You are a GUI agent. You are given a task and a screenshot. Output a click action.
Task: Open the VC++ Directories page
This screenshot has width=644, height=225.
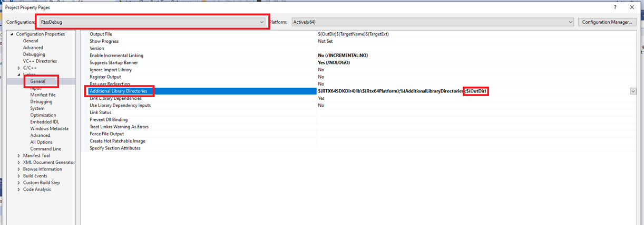[40, 61]
